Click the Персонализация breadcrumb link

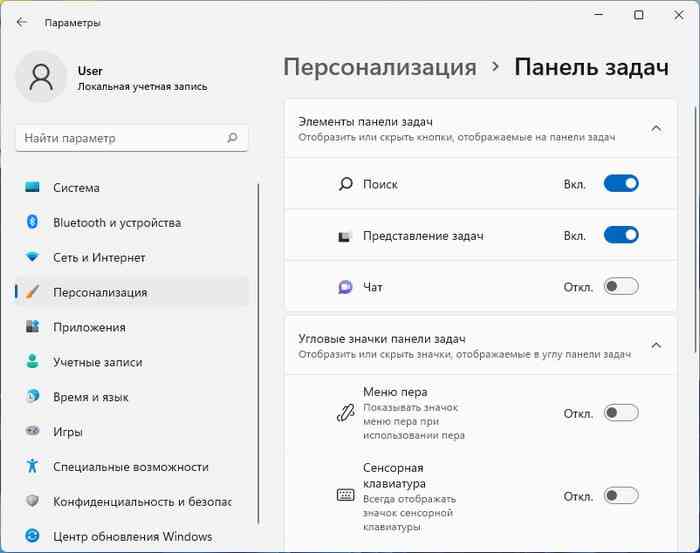(380, 67)
